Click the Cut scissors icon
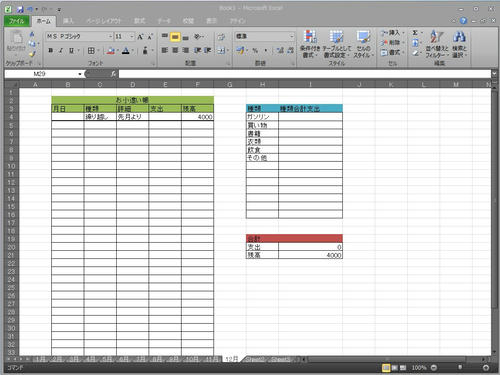The image size is (500, 375). 32,34
